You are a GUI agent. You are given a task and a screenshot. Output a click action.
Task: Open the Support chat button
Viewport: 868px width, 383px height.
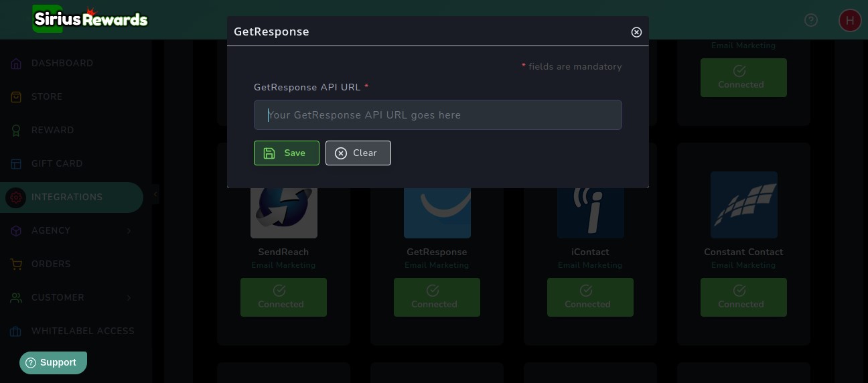click(53, 362)
